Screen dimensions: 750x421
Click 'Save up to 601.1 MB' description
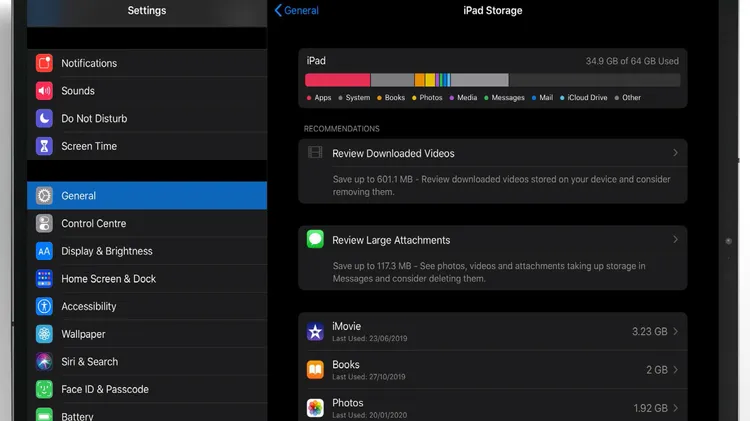click(501, 186)
